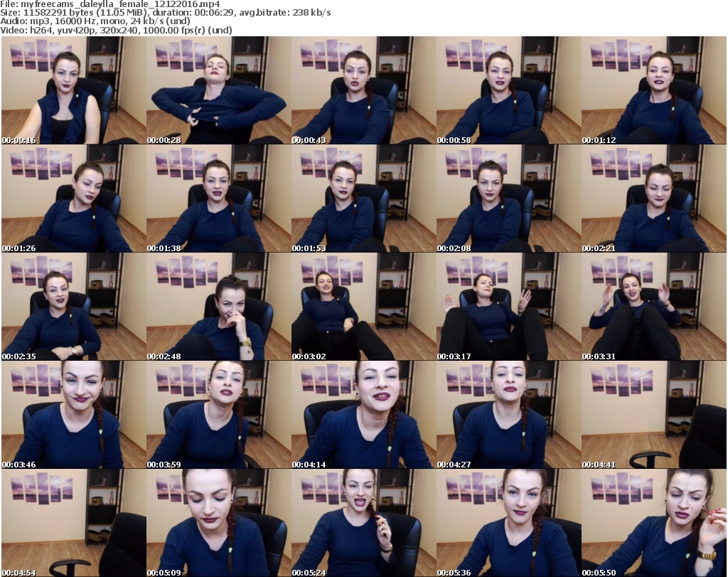Select the 00:02:48 thumbnail
The width and height of the screenshot is (728, 577).
[219, 307]
